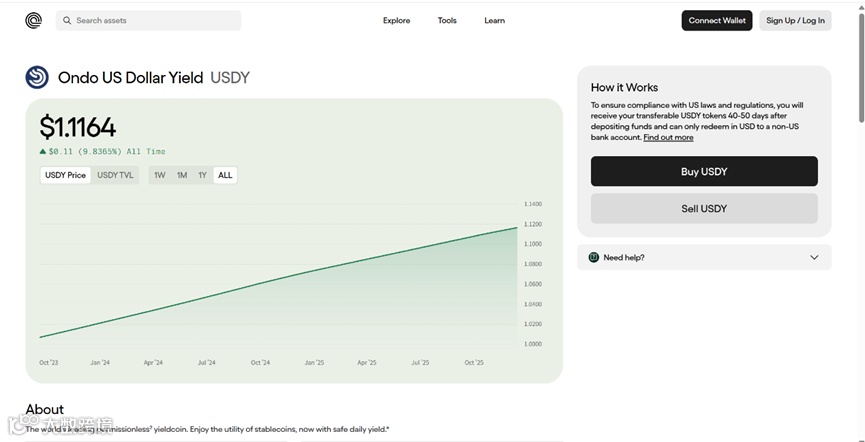Select the 1W time range
865x442 pixels.
click(x=159, y=175)
